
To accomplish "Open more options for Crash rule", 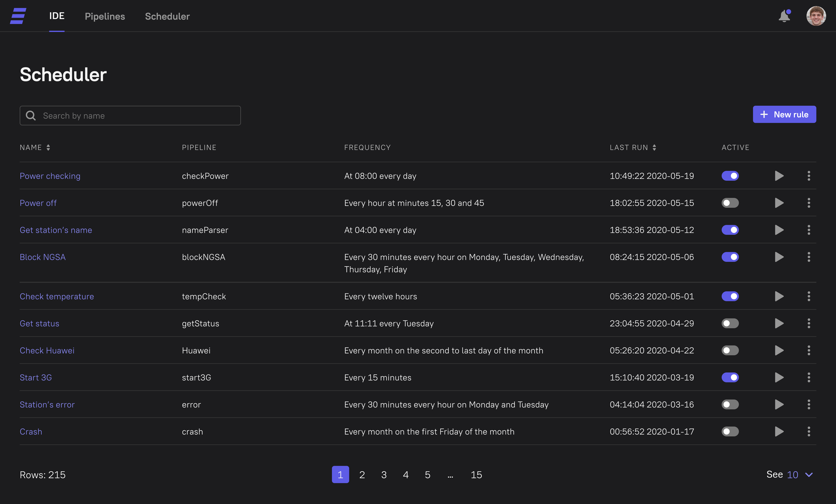I will click(x=809, y=431).
